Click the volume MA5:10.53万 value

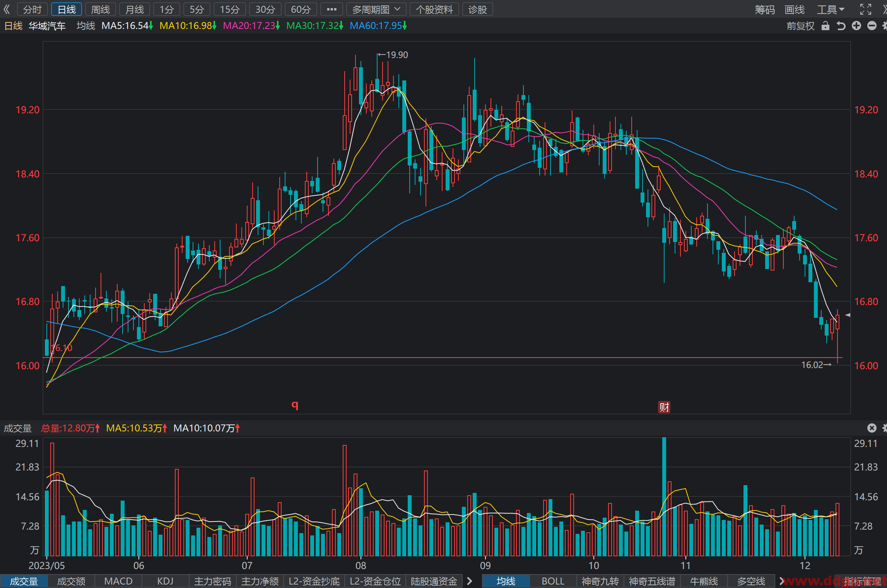point(137,428)
